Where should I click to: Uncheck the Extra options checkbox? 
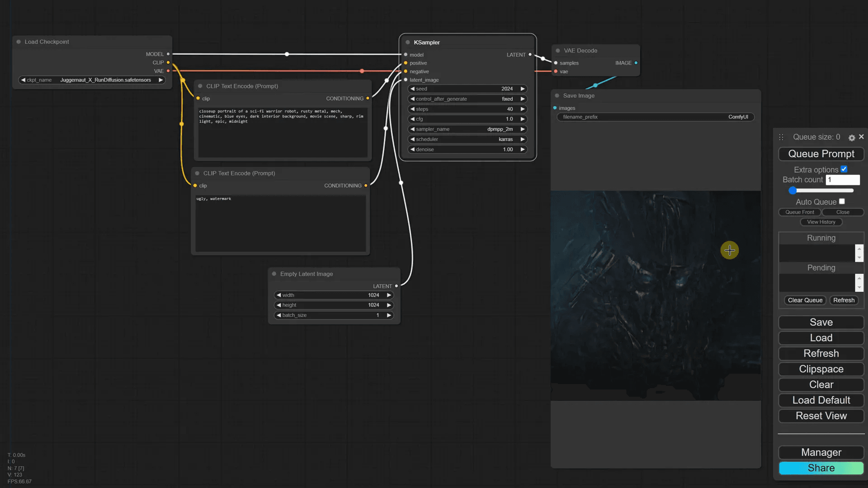coord(844,169)
